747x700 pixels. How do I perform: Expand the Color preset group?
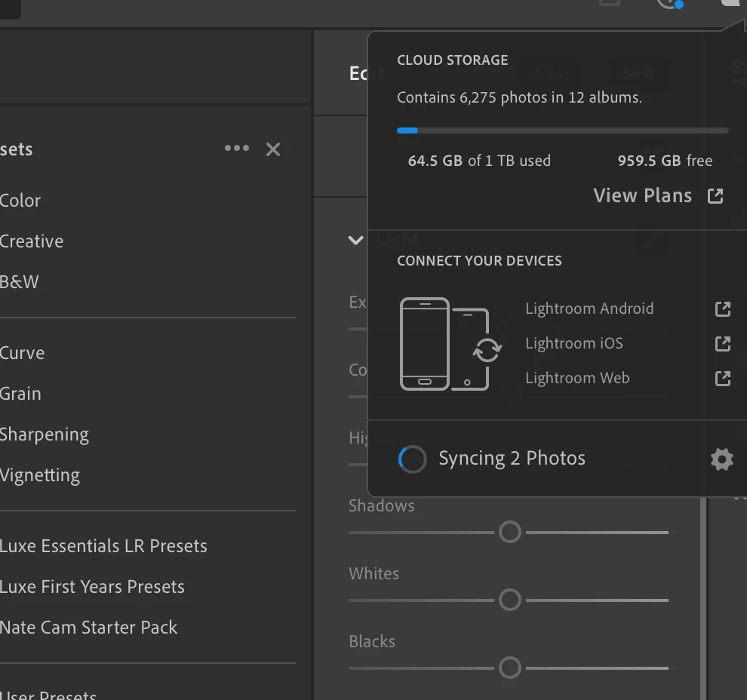[x=20, y=201]
